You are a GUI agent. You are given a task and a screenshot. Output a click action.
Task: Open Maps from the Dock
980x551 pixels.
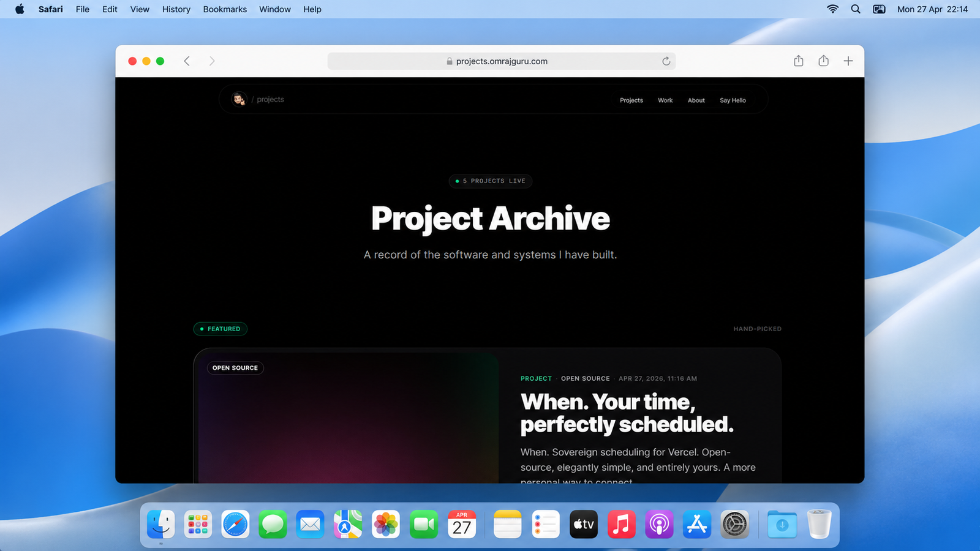click(x=348, y=524)
